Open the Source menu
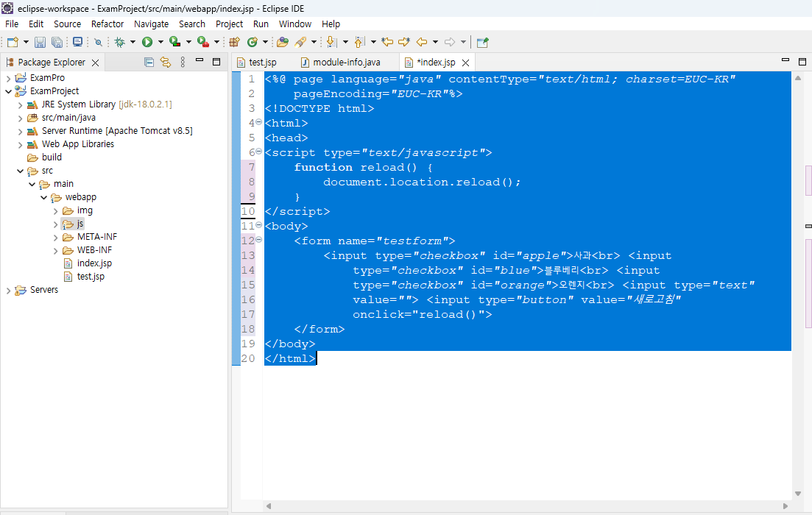 coord(67,24)
